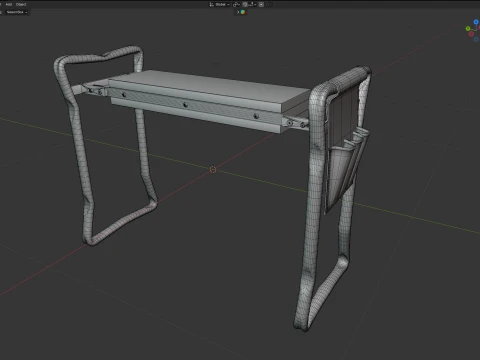The height and width of the screenshot is (360, 480).
Task: Open the Select Box tool dropdown
Action: tap(16, 12)
